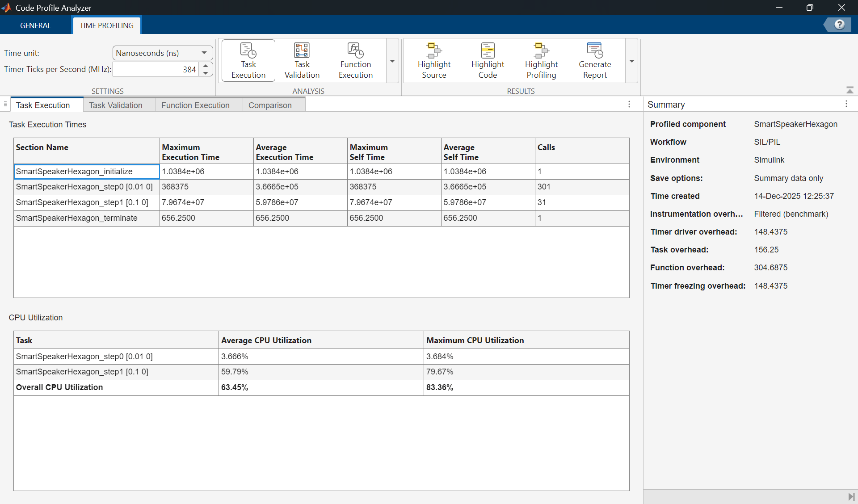
Task: Expand the Analysis gallery dropdown arrow
Action: click(392, 61)
